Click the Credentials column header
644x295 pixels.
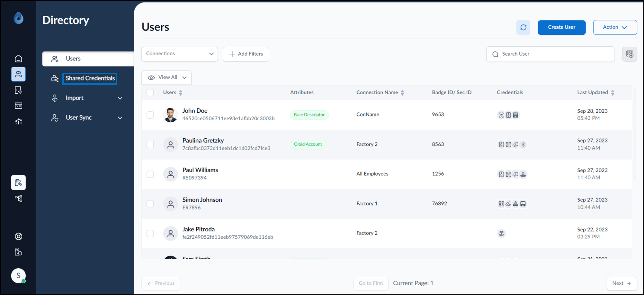(x=510, y=93)
